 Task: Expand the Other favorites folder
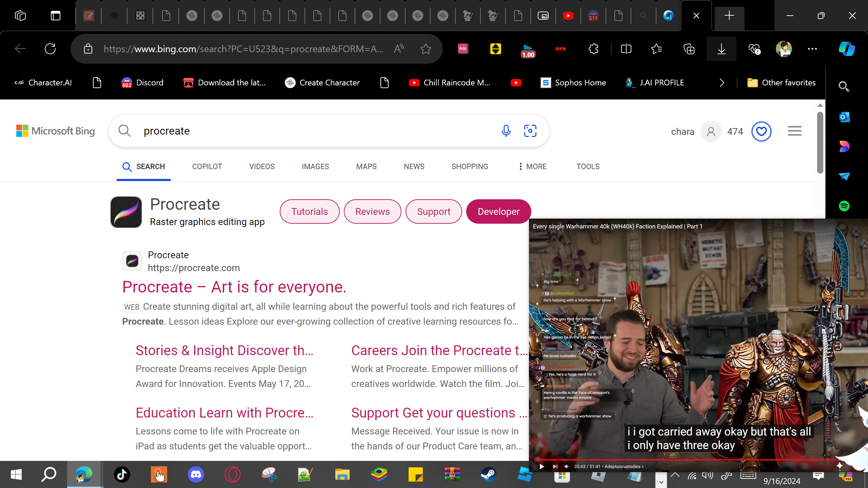pyautogui.click(x=781, y=83)
